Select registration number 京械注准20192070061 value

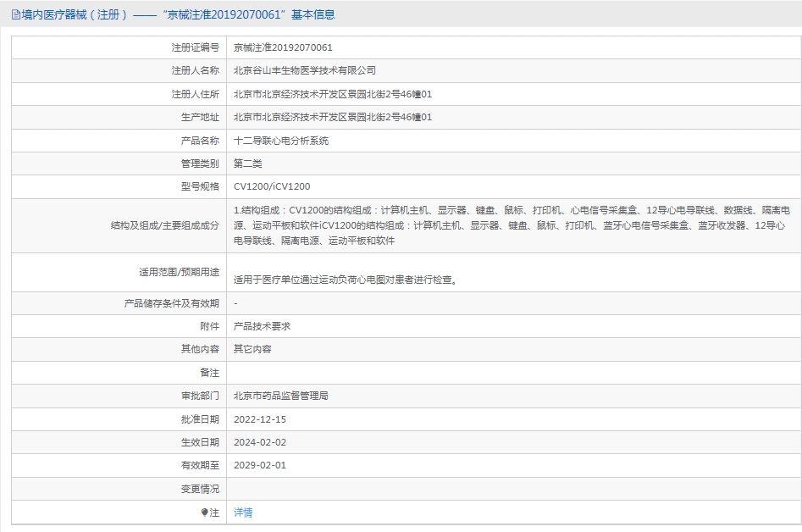click(x=283, y=47)
